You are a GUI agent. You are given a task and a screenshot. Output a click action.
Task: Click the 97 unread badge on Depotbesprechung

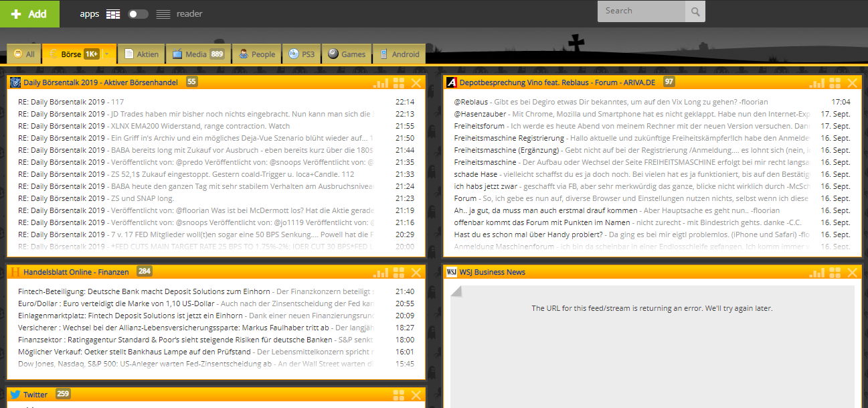pos(669,82)
